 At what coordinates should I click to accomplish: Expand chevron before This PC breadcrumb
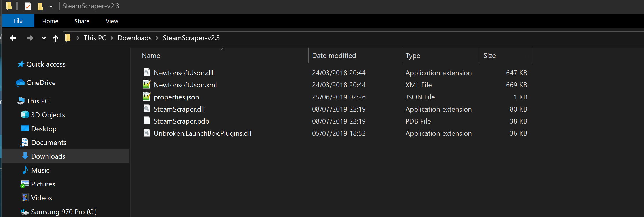coord(78,38)
